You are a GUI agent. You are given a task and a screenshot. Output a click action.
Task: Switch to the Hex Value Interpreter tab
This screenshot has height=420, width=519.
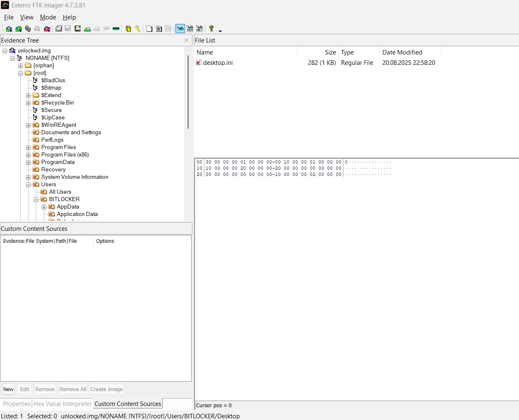[62, 404]
